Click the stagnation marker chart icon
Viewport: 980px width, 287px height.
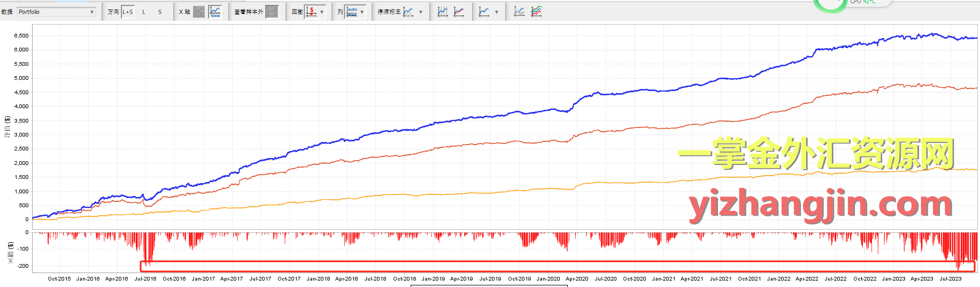point(408,12)
